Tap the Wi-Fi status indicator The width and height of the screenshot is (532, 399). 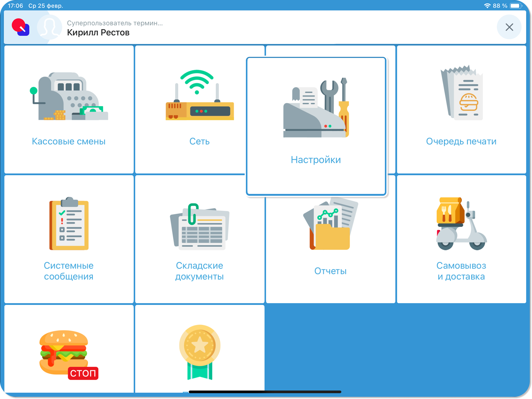pos(487,6)
